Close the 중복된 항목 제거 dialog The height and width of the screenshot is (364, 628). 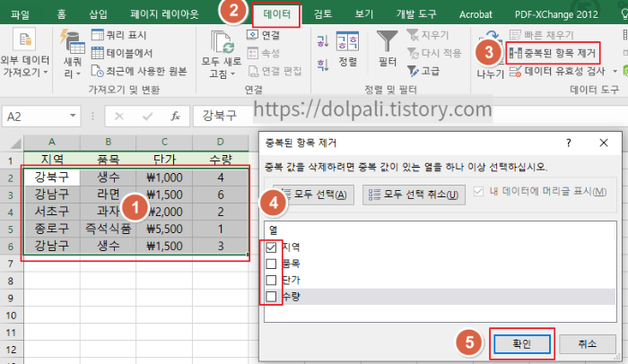point(604,143)
